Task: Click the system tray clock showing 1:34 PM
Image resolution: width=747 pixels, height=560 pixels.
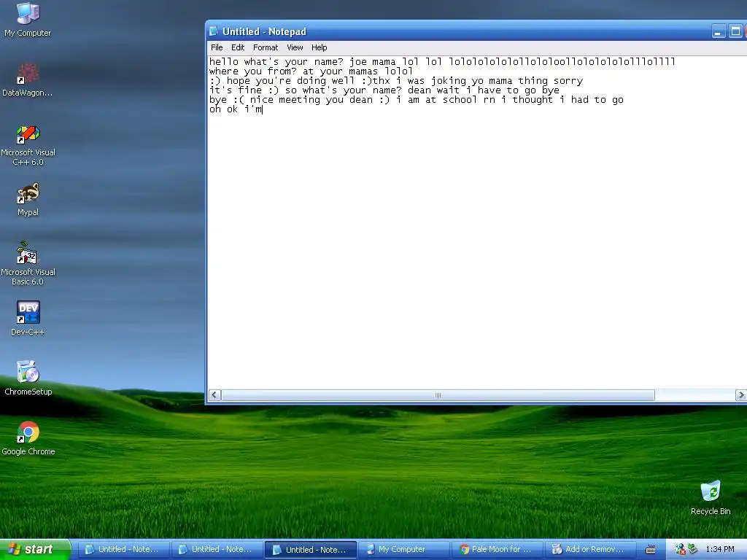Action: pyautogui.click(x=720, y=550)
